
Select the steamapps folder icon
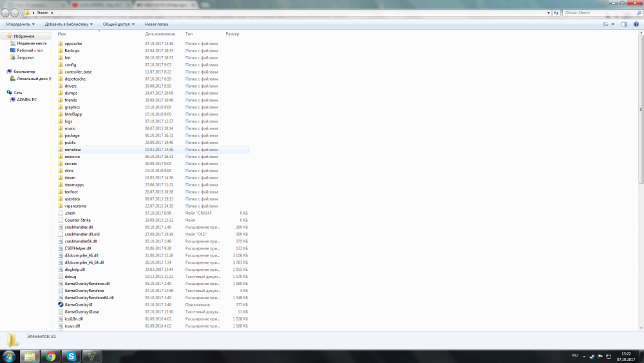click(61, 184)
